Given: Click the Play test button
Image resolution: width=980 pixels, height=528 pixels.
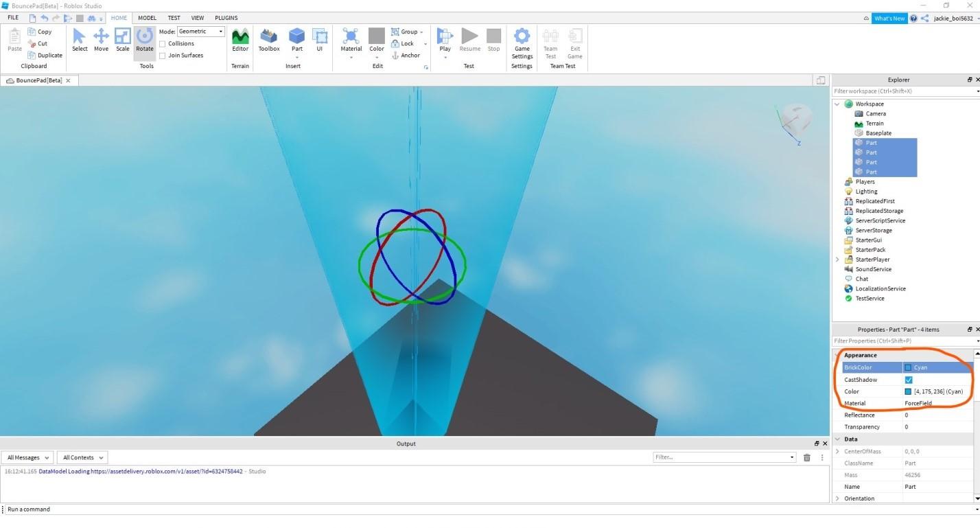Looking at the screenshot, I should coord(445,41).
